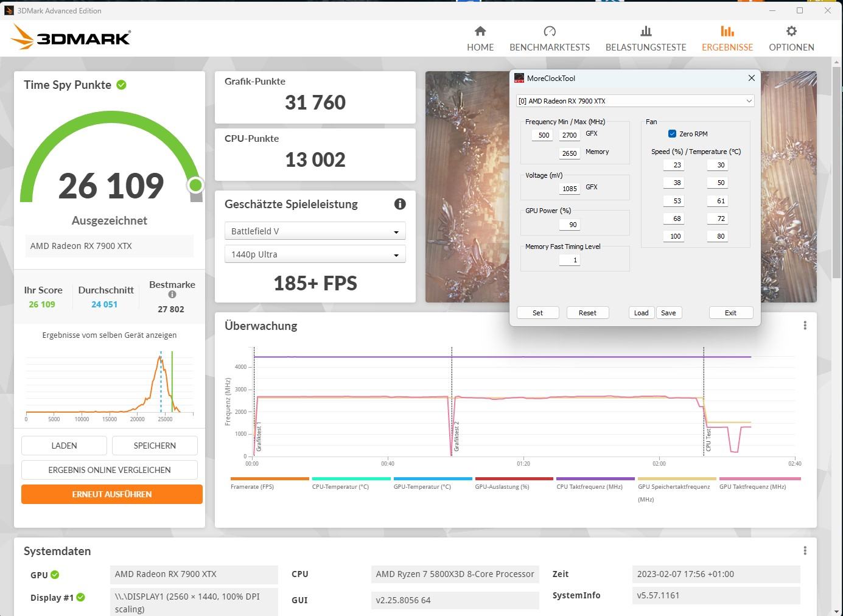Image resolution: width=843 pixels, height=616 pixels.
Task: Open the OPTIONEN settings tab
Action: [791, 38]
